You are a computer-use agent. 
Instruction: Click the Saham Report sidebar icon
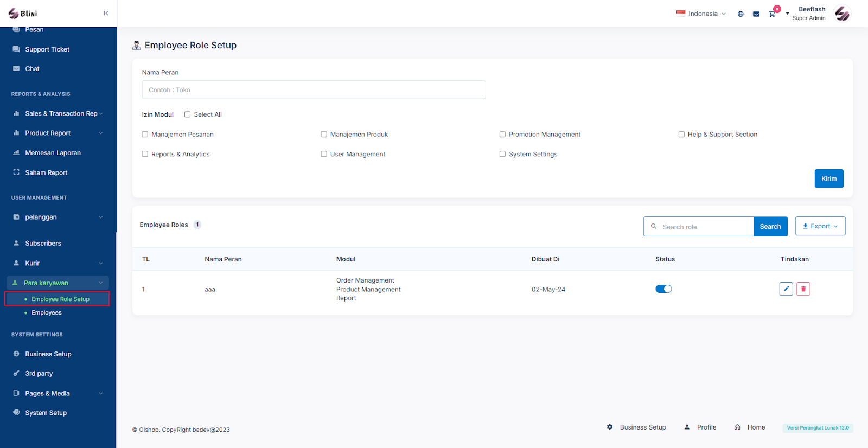coord(16,172)
